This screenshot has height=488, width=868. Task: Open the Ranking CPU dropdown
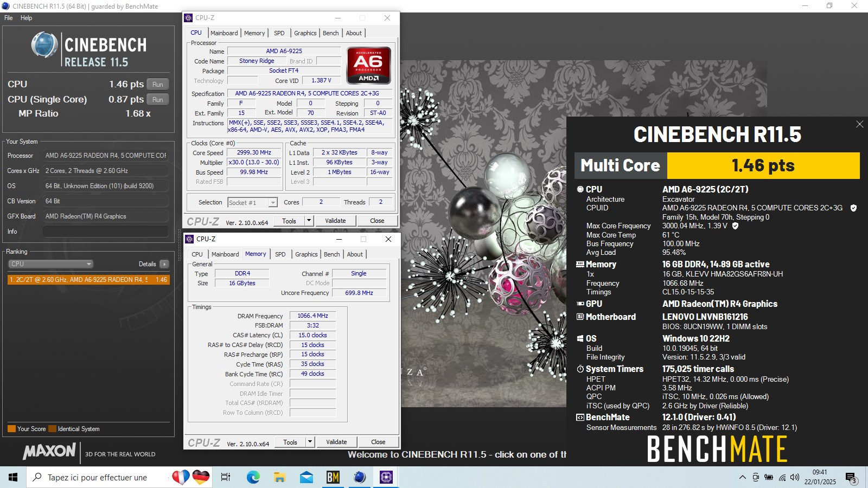(50, 264)
